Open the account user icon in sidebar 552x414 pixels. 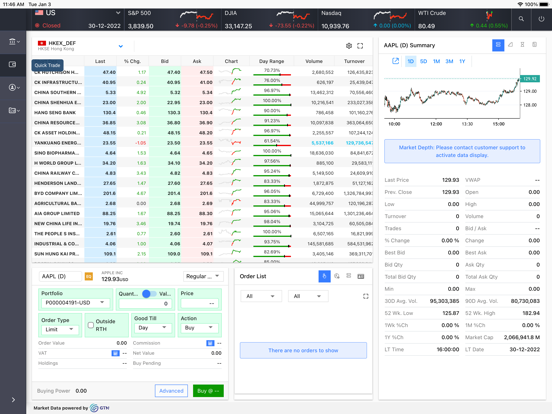[13, 87]
